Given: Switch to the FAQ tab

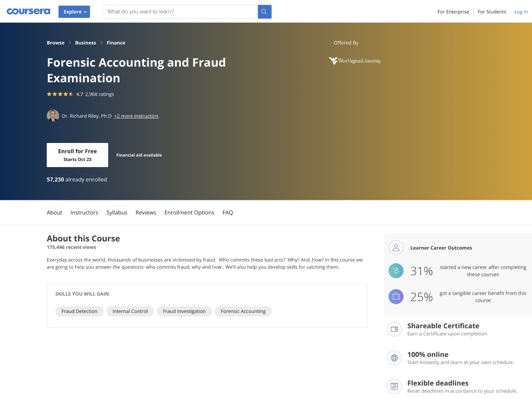Looking at the screenshot, I should [228, 212].
